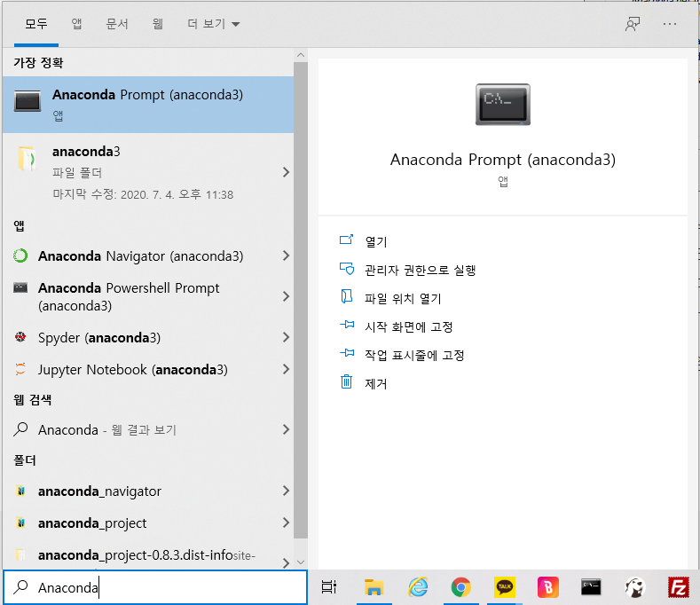The height and width of the screenshot is (605, 700).
Task: Click 제거 to uninstall
Action: 376,383
